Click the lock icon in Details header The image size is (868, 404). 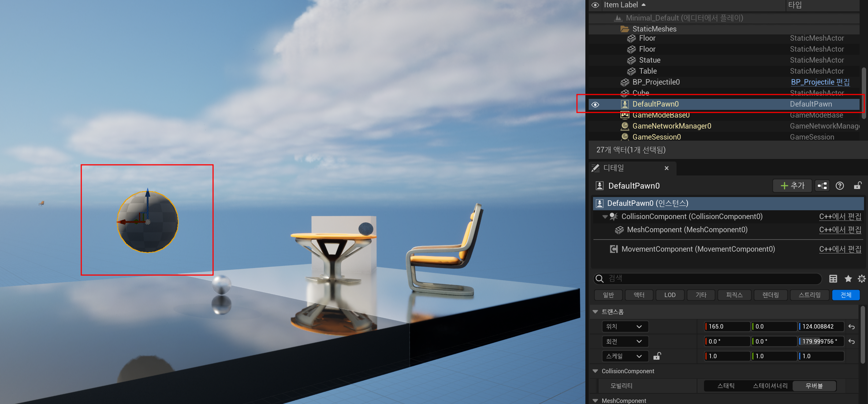pos(857,186)
